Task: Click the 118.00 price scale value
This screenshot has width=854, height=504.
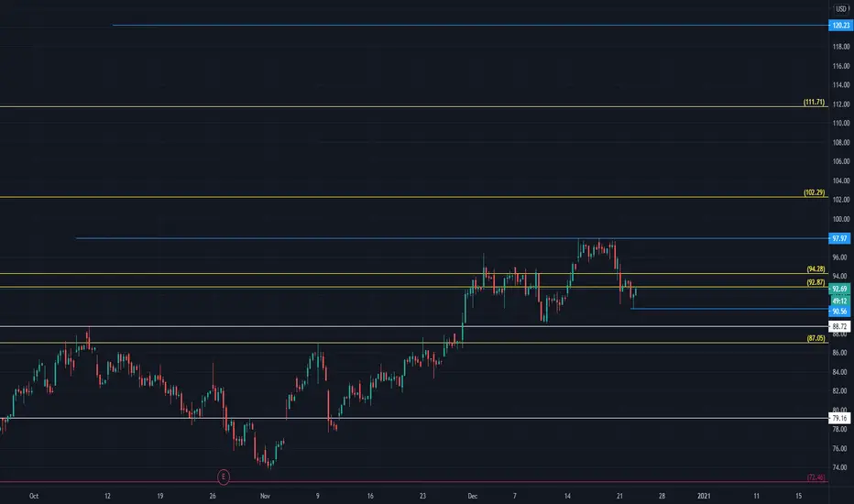Action: click(x=840, y=47)
